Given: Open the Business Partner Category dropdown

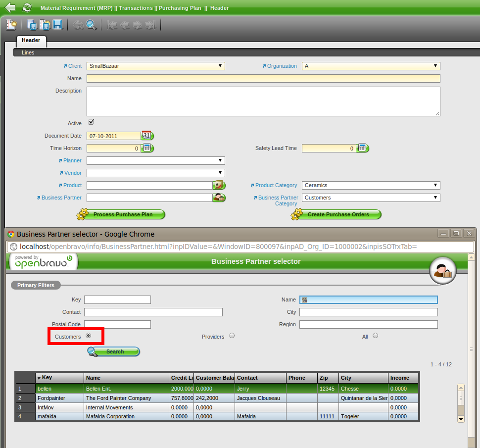Looking at the screenshot, I should 371,198.
